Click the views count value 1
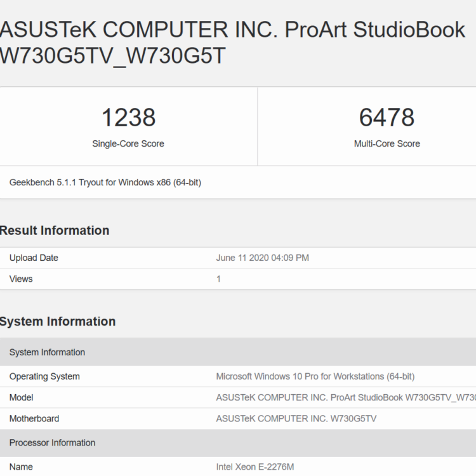This screenshot has height=476, width=476. coord(219,279)
